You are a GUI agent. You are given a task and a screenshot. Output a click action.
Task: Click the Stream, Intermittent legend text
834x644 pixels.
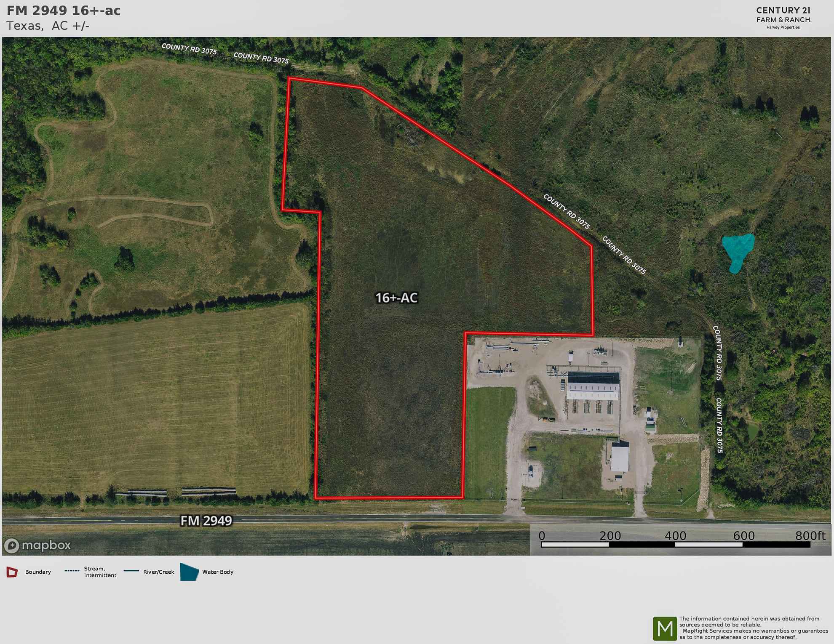point(100,572)
